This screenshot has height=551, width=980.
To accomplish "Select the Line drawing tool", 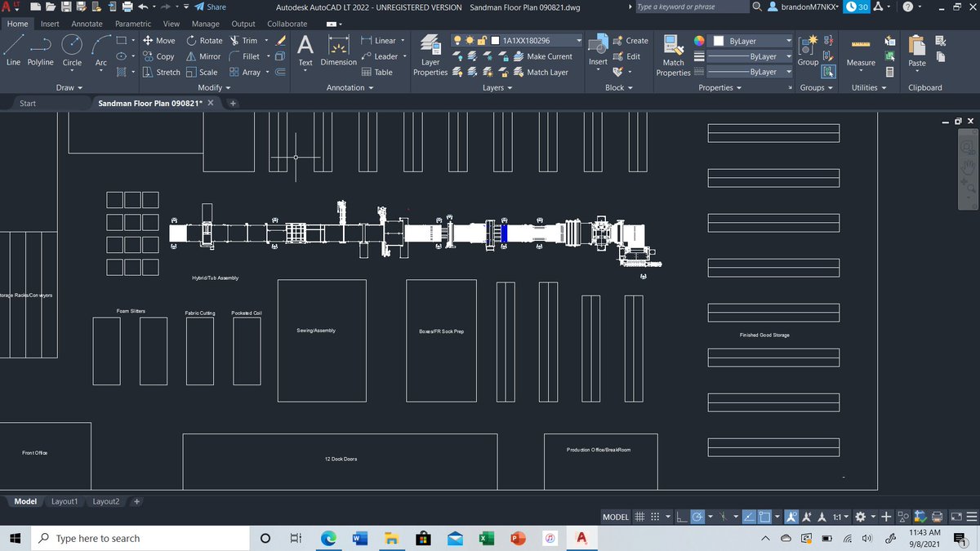I will 13,51.
